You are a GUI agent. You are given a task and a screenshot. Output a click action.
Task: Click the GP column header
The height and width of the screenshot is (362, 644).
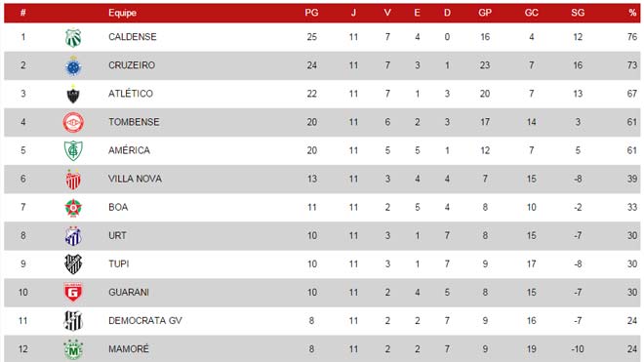point(485,13)
